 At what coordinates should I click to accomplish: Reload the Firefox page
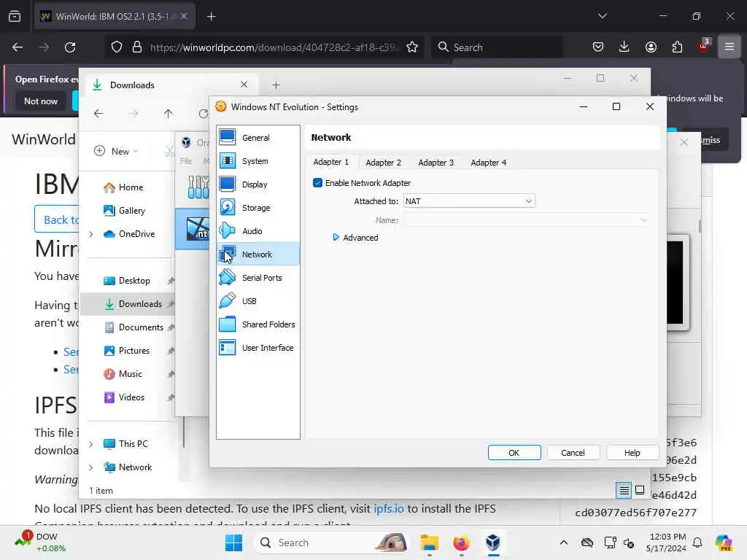[70, 47]
